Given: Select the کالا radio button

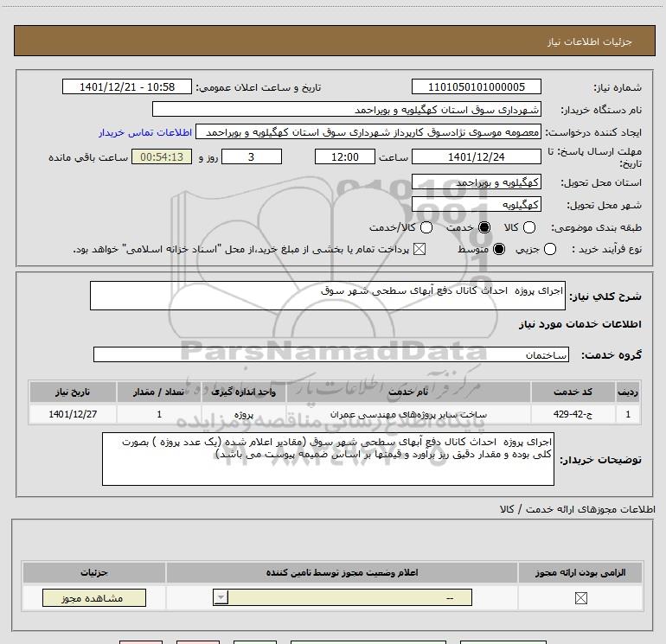Looking at the screenshot, I should point(528,227).
